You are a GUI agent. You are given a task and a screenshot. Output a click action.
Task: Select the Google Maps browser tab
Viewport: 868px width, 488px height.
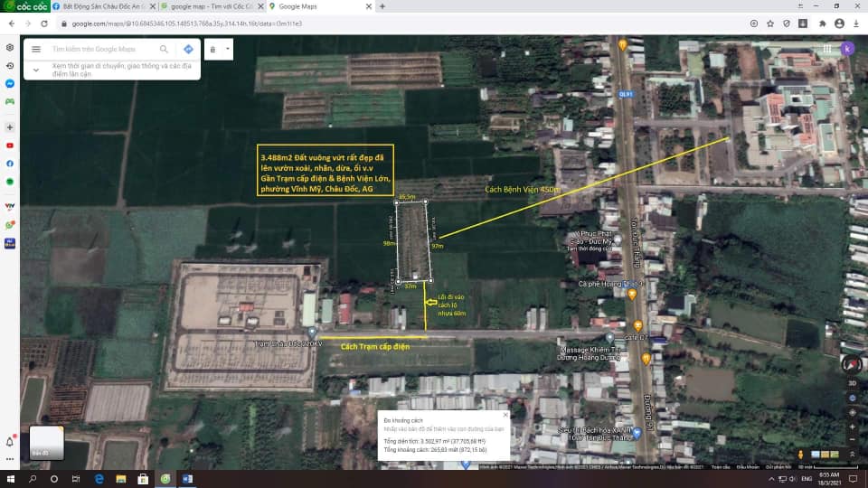[x=320, y=6]
